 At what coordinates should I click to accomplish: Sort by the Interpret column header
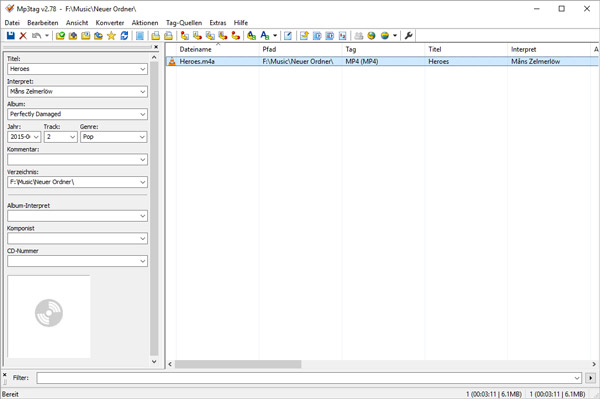pos(549,49)
